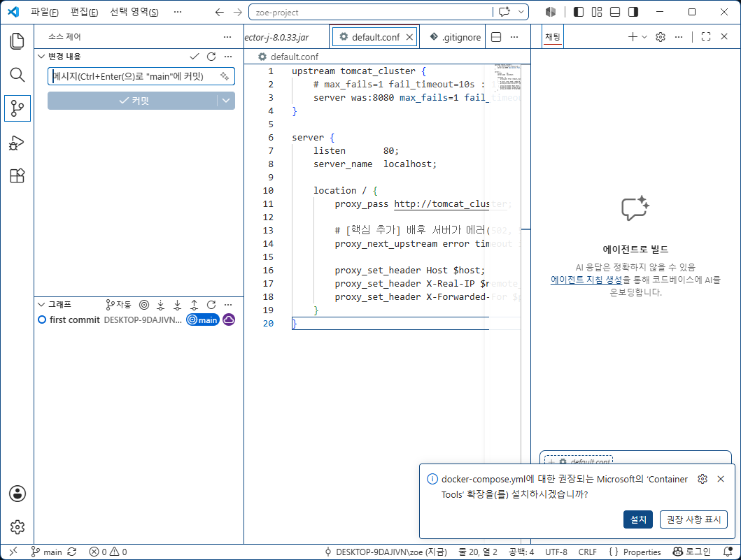The height and width of the screenshot is (560, 741).
Task: Click the go to current history item target icon
Action: (144, 305)
